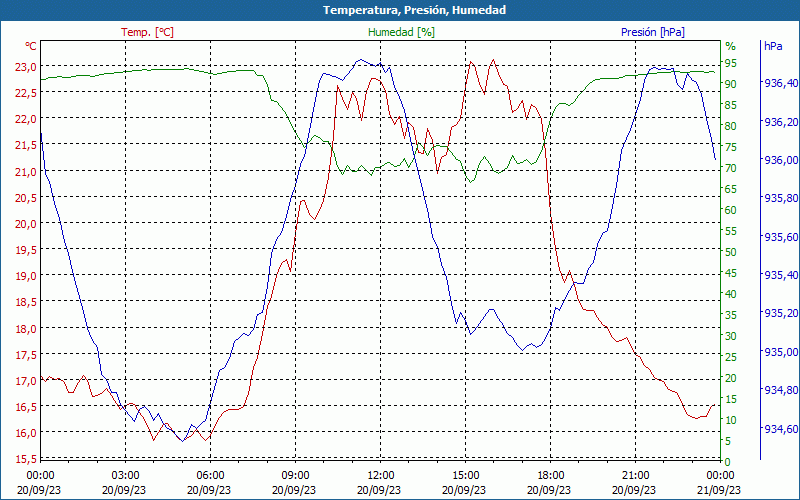Select pressure axis value 935,00
800x500 pixels.
[781, 352]
